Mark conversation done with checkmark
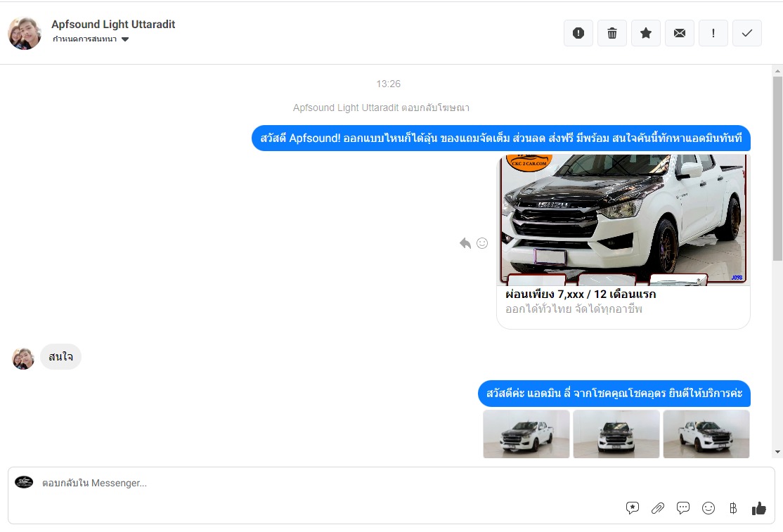Viewport: 783px width, 532px height. pyautogui.click(x=747, y=33)
